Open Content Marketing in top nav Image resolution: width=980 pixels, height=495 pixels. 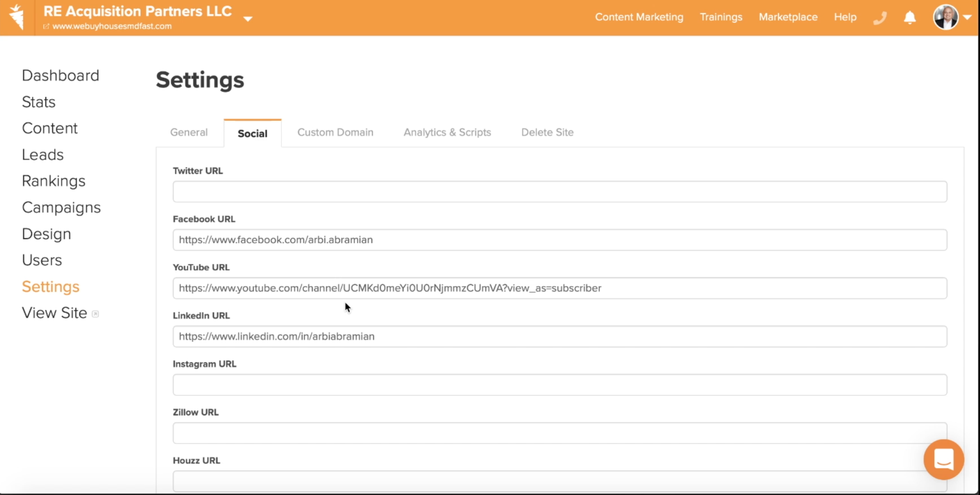click(639, 17)
